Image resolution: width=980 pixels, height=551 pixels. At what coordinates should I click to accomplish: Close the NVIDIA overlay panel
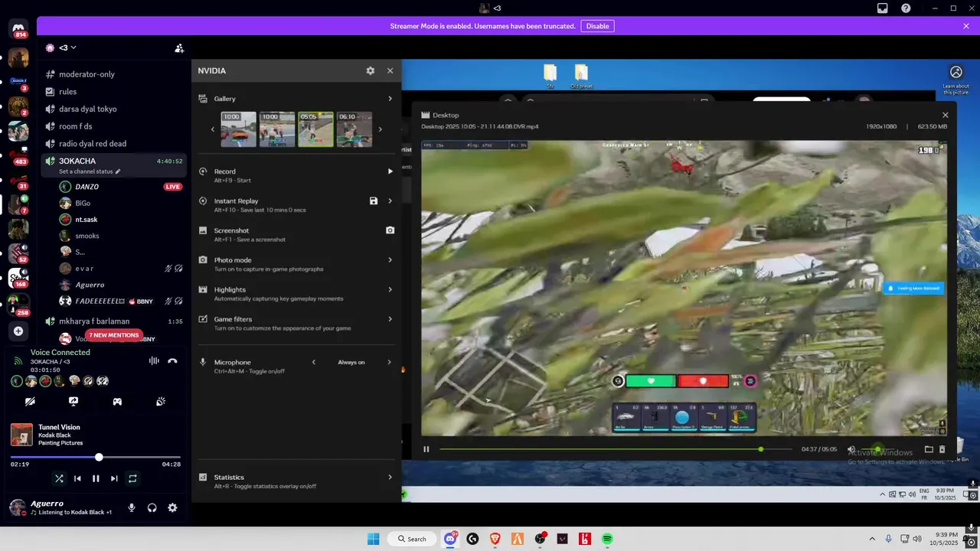click(390, 70)
